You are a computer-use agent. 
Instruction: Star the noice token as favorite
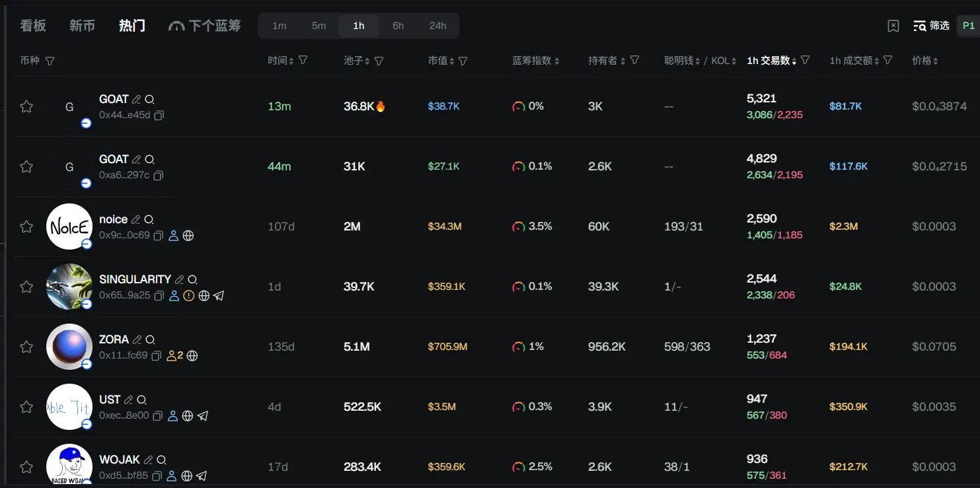click(x=26, y=227)
